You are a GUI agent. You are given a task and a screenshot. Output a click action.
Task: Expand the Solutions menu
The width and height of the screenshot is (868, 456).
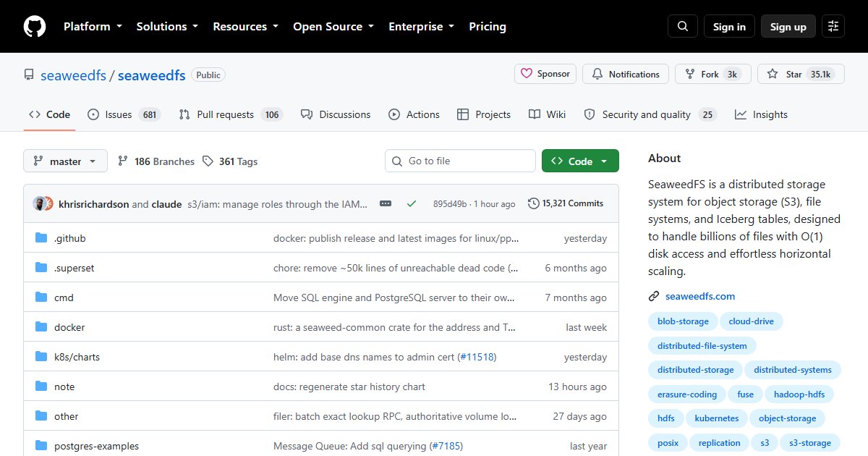[167, 27]
